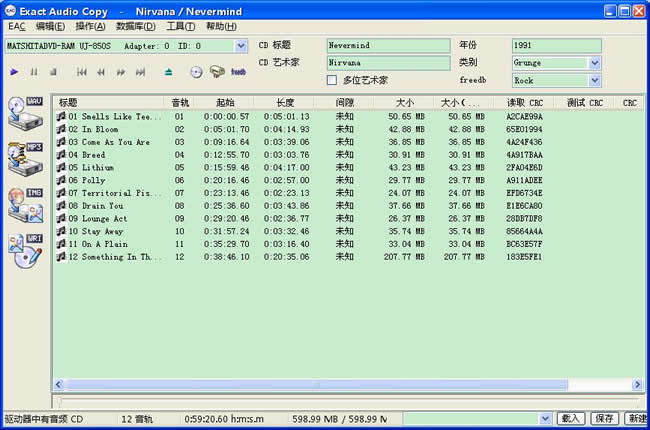Click the Stop playback button
This screenshot has width=650, height=430.
[x=53, y=72]
